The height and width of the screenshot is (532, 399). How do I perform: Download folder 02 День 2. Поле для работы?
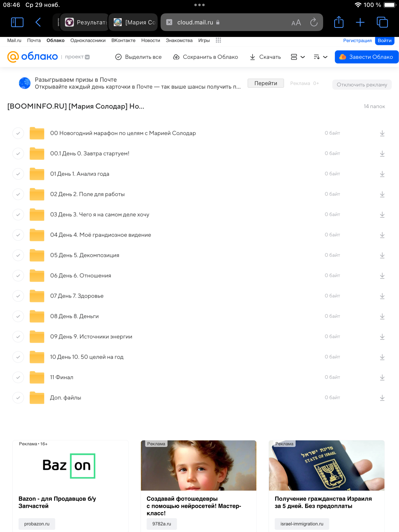point(382,194)
